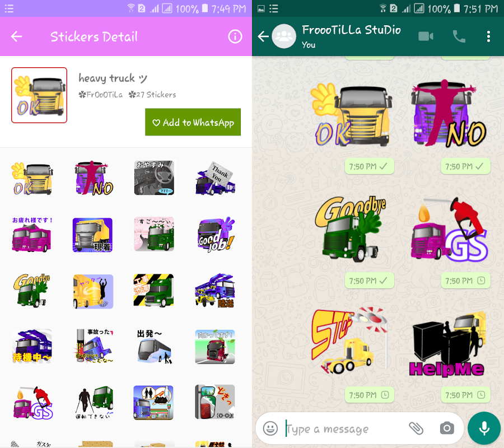
Task: Tap the back arrow in Stickers Detail
Action: click(16, 36)
